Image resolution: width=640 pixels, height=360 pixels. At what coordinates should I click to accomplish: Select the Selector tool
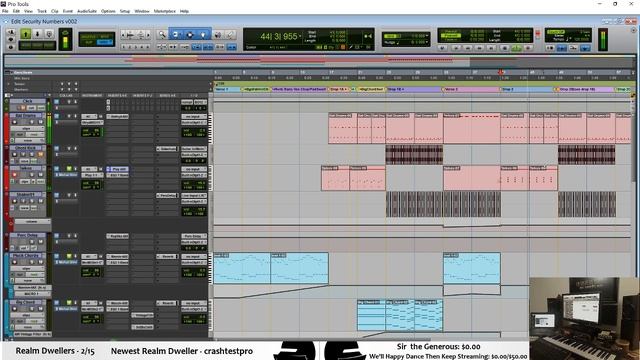pyautogui.click(x=190, y=35)
